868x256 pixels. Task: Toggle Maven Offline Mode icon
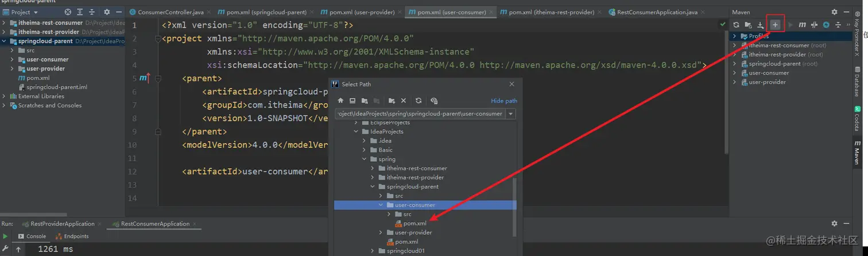814,25
